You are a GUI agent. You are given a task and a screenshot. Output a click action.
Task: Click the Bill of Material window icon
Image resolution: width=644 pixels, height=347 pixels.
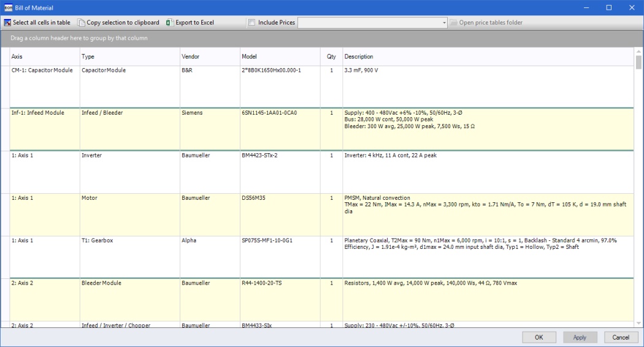pyautogui.click(x=7, y=8)
